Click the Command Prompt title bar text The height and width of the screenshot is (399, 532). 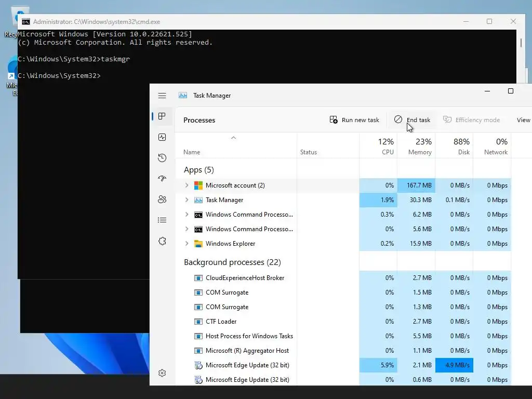pos(96,22)
